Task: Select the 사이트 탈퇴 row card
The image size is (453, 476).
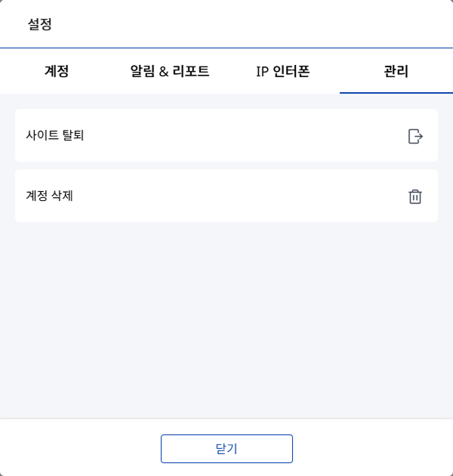Action: pyautogui.click(x=226, y=135)
